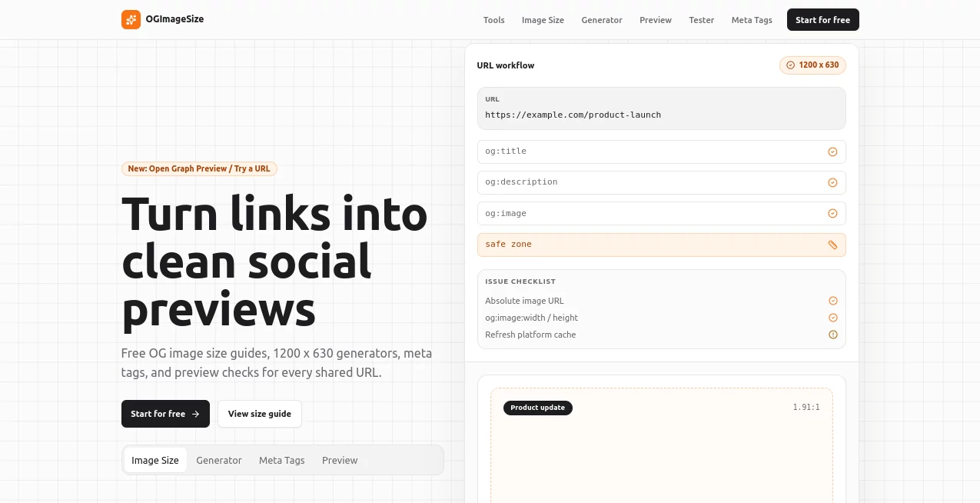Click check icon beside Absolute image URL
The image size is (980, 503).
pos(832,301)
